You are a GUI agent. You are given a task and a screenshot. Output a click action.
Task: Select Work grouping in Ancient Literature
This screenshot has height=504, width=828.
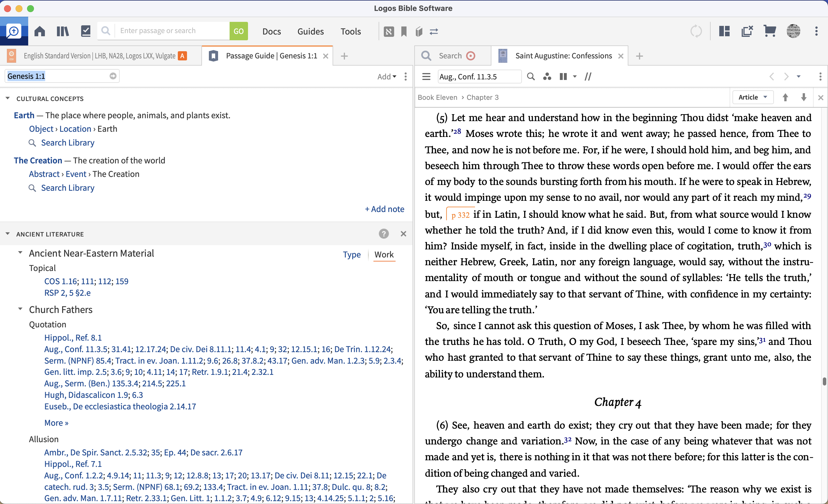click(x=384, y=254)
